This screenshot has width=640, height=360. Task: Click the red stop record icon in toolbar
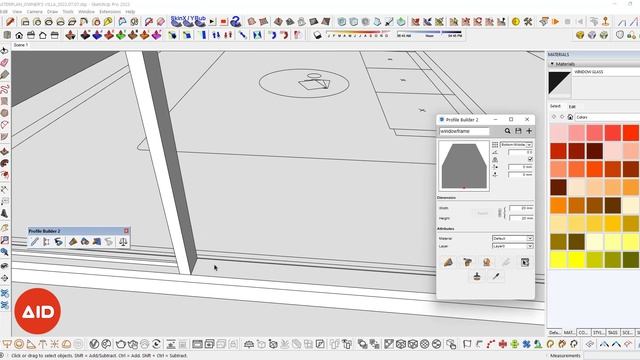[x=223, y=22]
